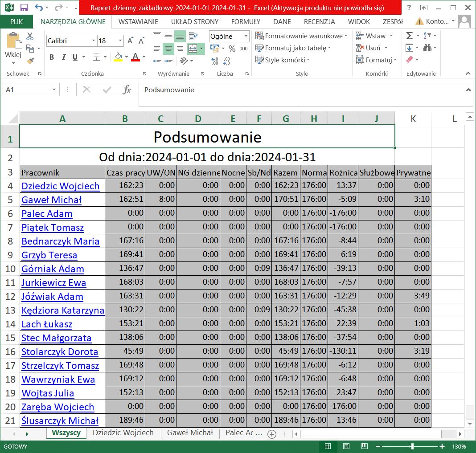Click the AutoSum sigma icon

[x=410, y=36]
